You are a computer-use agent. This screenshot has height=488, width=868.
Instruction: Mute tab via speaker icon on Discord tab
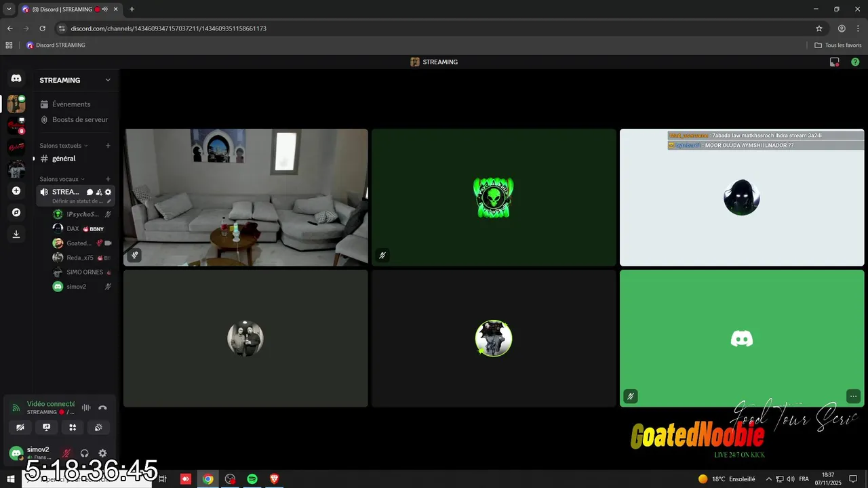(104, 9)
